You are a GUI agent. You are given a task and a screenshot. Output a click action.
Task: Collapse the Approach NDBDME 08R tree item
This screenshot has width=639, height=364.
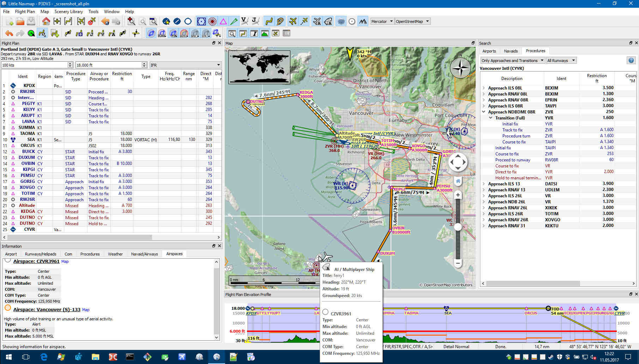[x=484, y=112]
